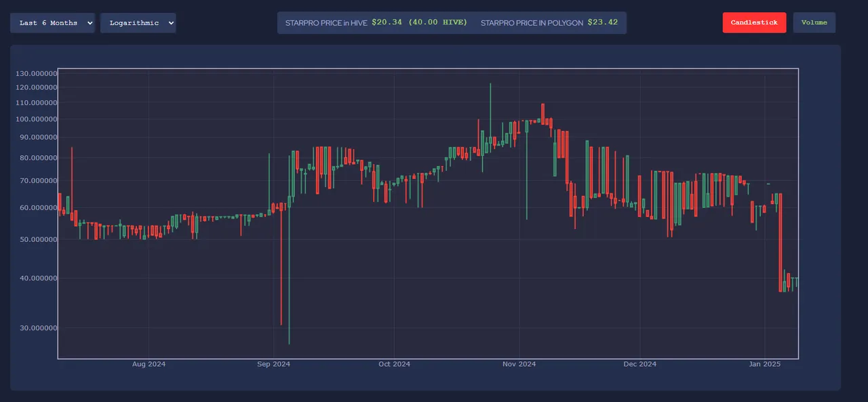Click the large red candle falling to 37 in January
The height and width of the screenshot is (402, 868).
[781, 242]
